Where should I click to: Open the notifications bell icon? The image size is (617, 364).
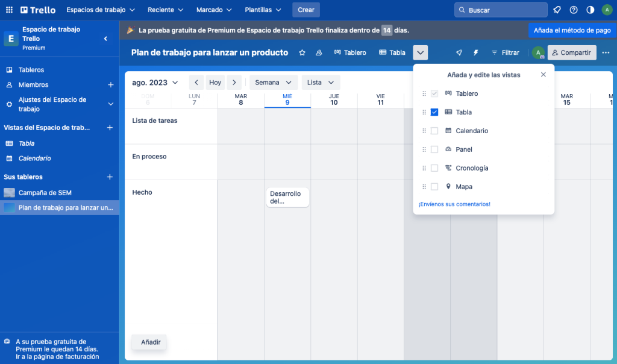point(556,9)
